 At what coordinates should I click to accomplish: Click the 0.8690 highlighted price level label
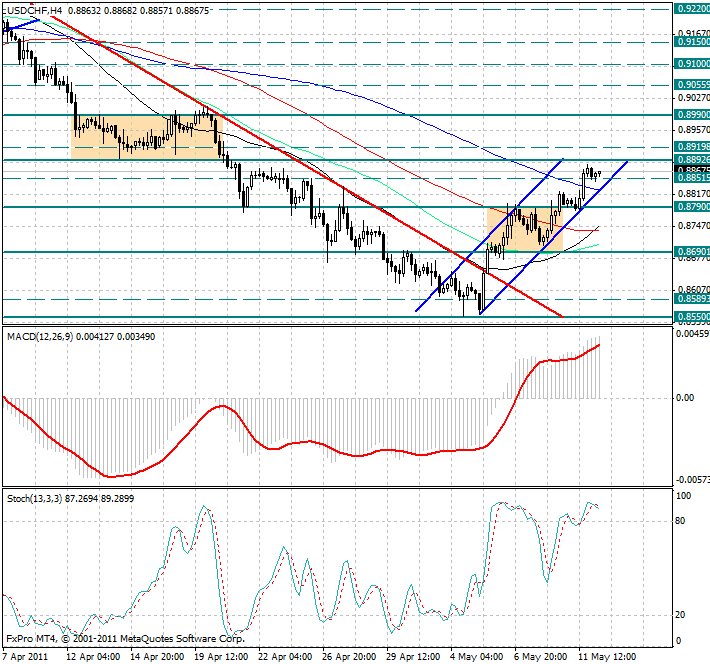692,251
